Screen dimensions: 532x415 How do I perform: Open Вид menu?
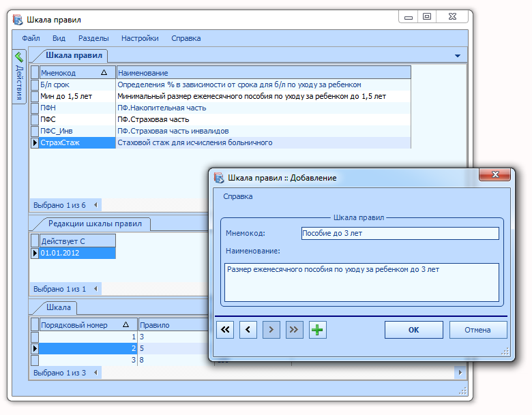point(59,38)
